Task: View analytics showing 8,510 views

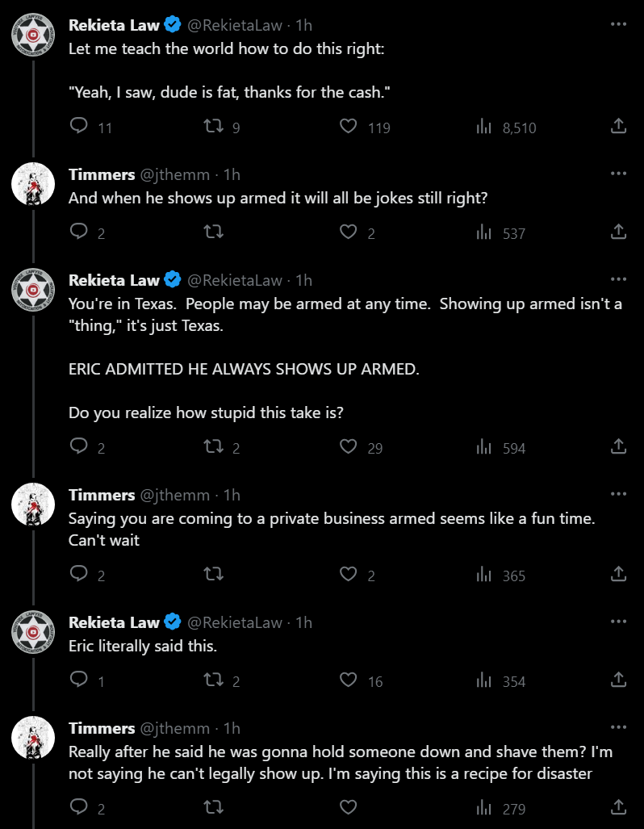Action: pyautogui.click(x=483, y=126)
